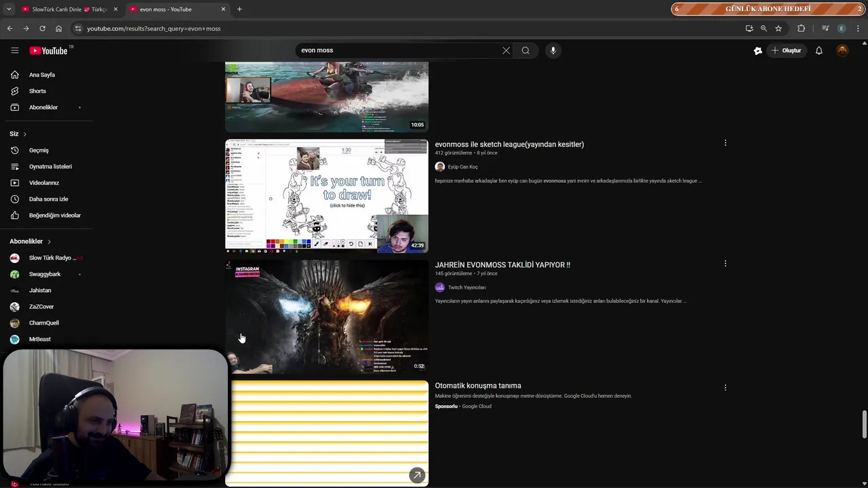Click the YouTube logo
Image resolution: width=868 pixels, height=488 pixels.
click(x=49, y=51)
